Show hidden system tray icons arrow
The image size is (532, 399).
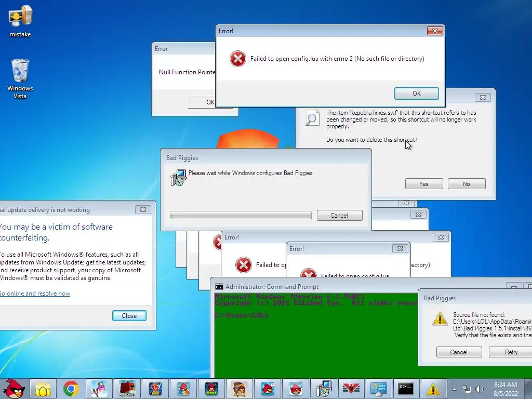tap(454, 389)
